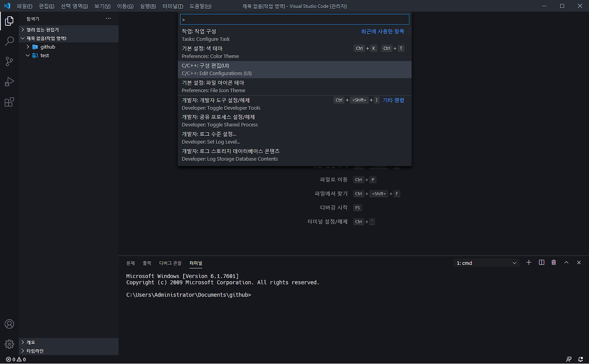The width and height of the screenshot is (589, 364).
Task: Click the terminal prompt line C:\Users\Administrator\Documents\github>
Action: (x=189, y=295)
